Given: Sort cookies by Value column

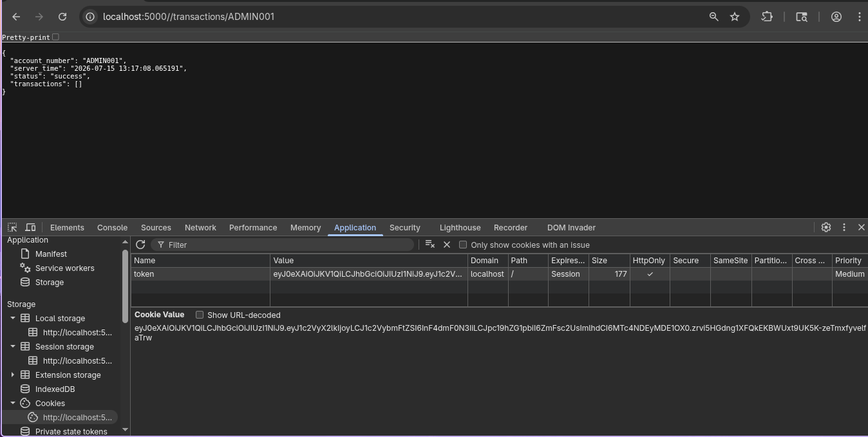Looking at the screenshot, I should point(369,261).
